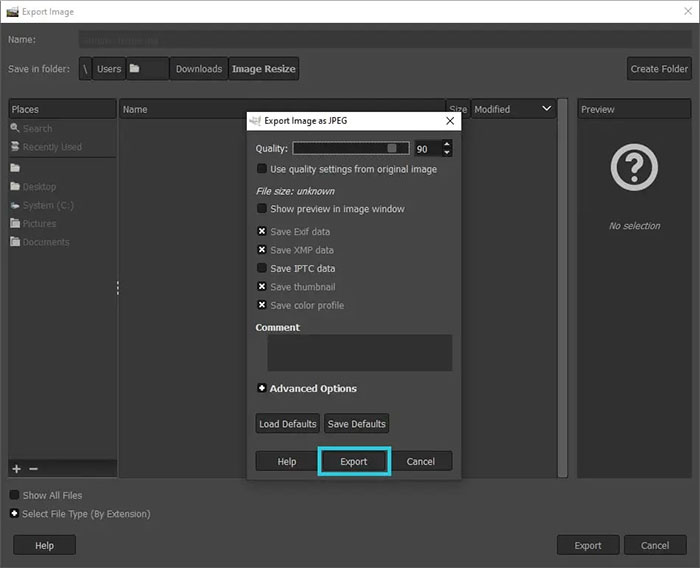Close the JPEG export dialog with X
This screenshot has width=700, height=568.
450,121
